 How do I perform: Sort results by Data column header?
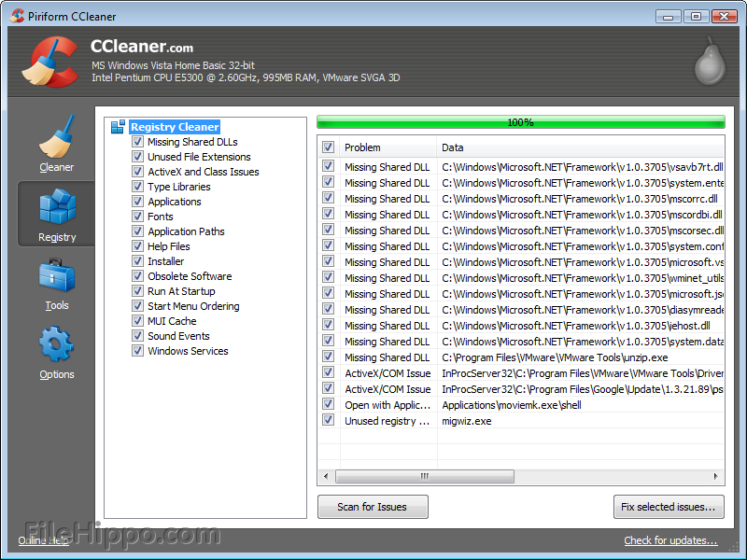tap(580, 147)
